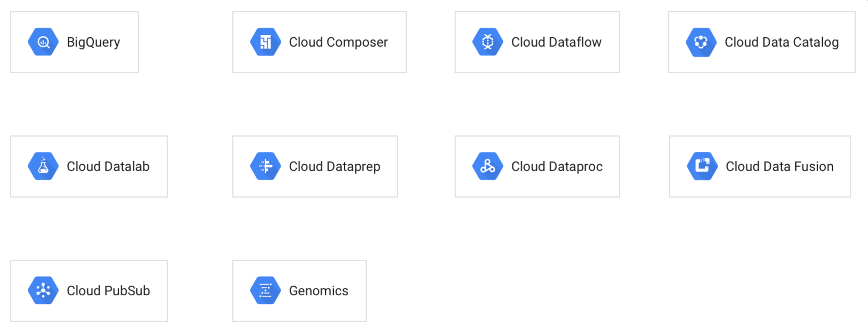
Task: Click the Cloud Data Catalog label
Action: [x=781, y=42]
